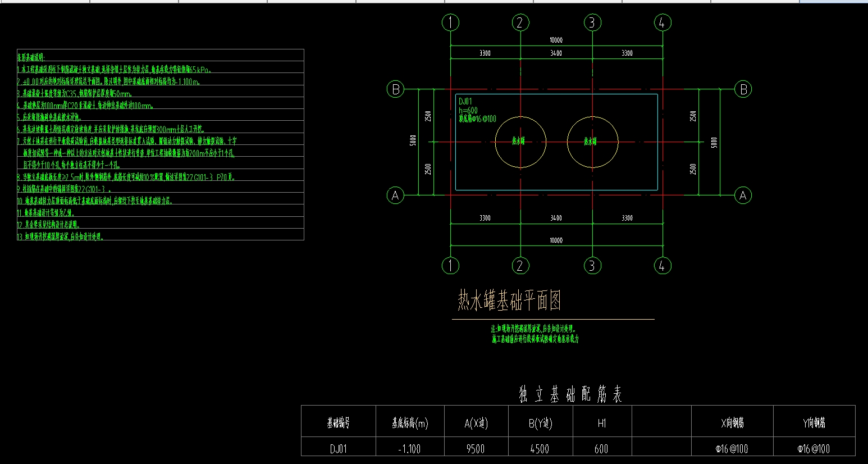Viewport: 868px width, 464px height.
Task: Click the 独立基础配筋表 table title
Action: 571,395
